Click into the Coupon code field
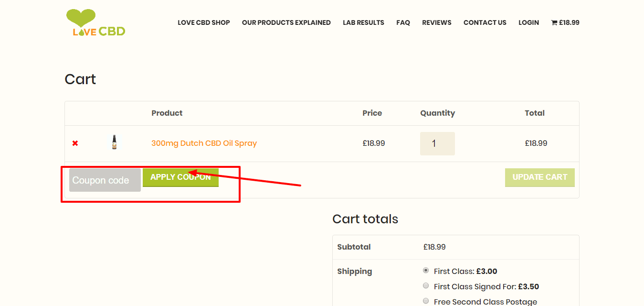The image size is (644, 306). coord(105,180)
